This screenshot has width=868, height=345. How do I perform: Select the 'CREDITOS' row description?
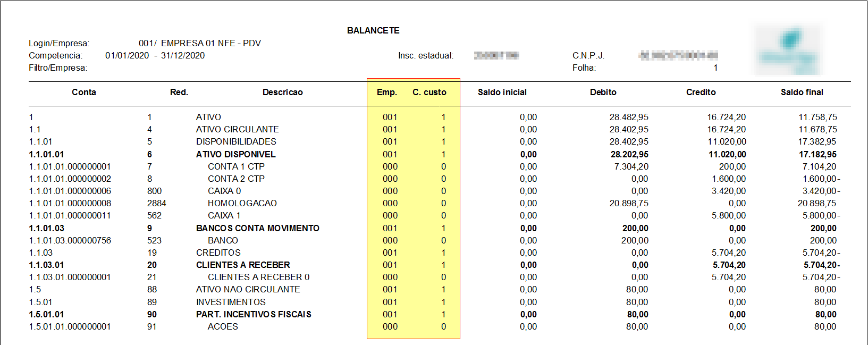(218, 253)
